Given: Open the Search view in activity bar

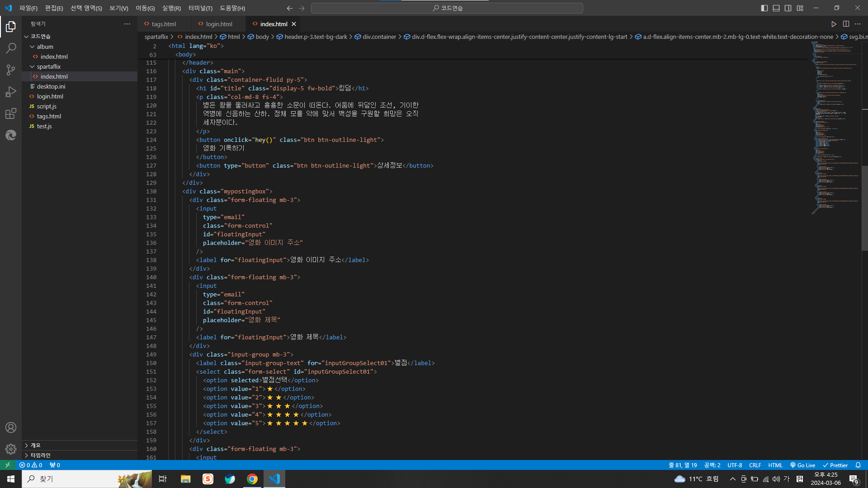Looking at the screenshot, I should [x=11, y=48].
